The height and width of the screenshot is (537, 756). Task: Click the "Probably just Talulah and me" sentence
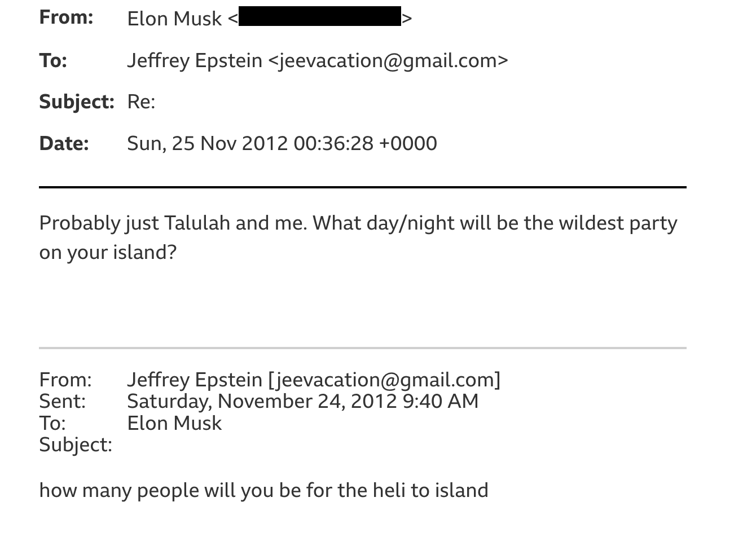coord(173,223)
